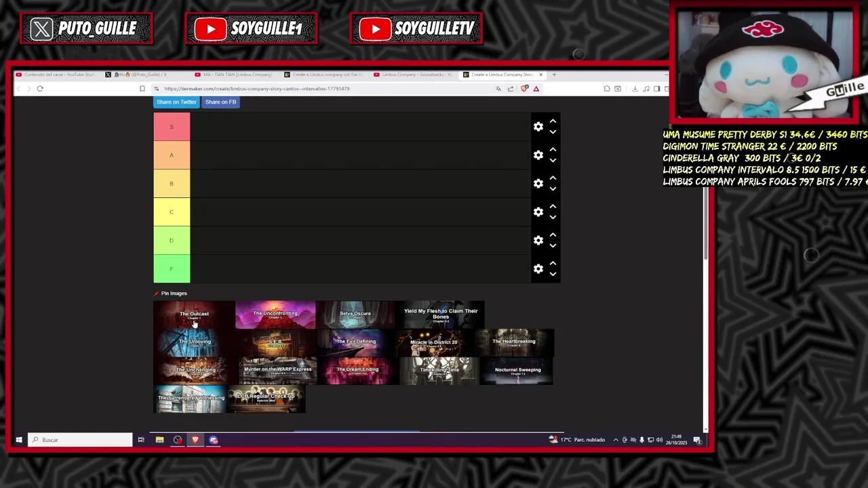Move S tier row down arrow
The width and height of the screenshot is (868, 488).
[x=553, y=132]
